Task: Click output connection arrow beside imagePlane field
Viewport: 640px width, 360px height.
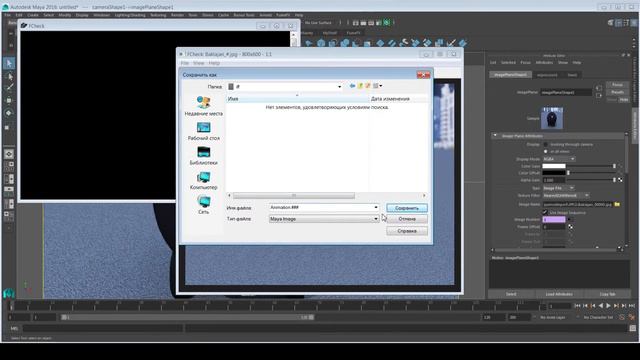Action: click(x=599, y=96)
